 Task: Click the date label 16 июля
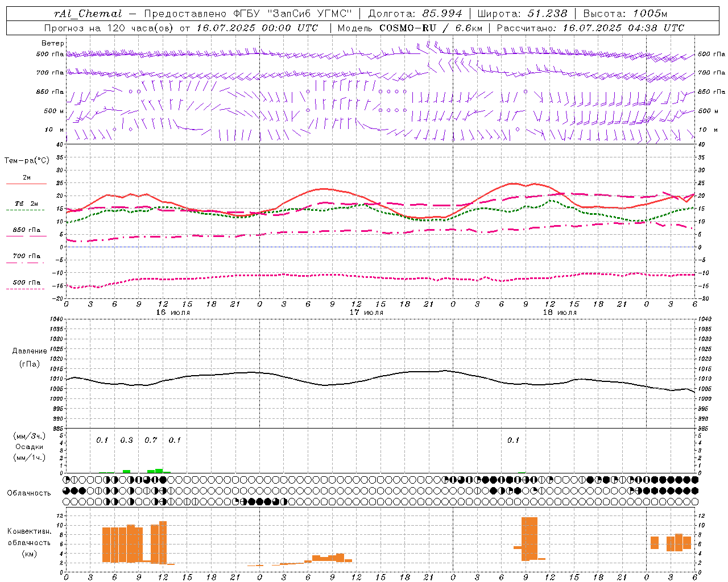coord(173,313)
